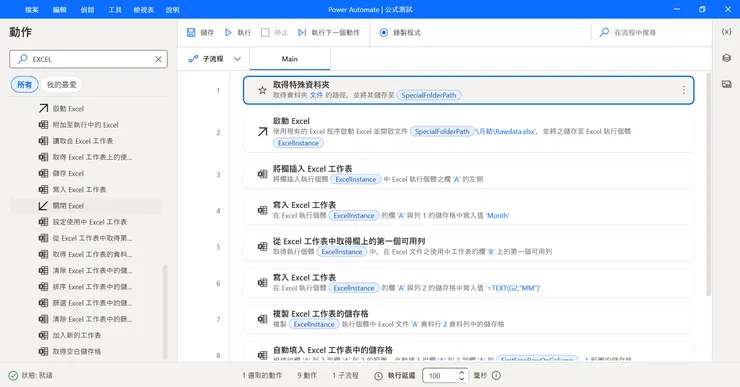The image size is (740, 387).
Task: Run the flow with 執行 play icon
Action: click(228, 33)
